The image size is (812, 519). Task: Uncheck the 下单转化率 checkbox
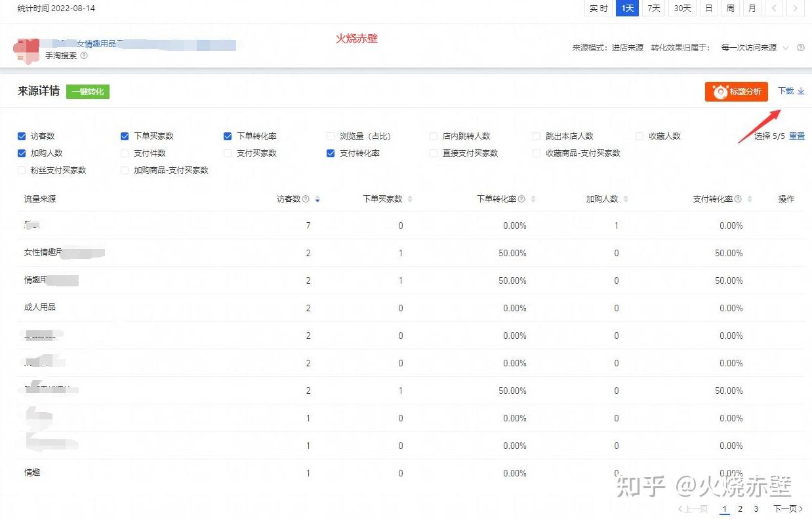click(228, 136)
